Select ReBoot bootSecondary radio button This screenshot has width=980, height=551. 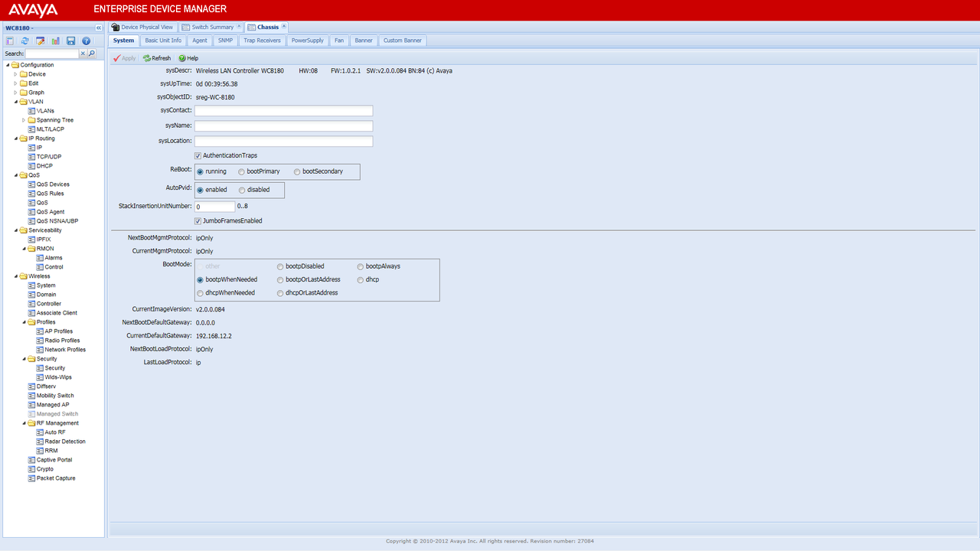[x=298, y=171]
